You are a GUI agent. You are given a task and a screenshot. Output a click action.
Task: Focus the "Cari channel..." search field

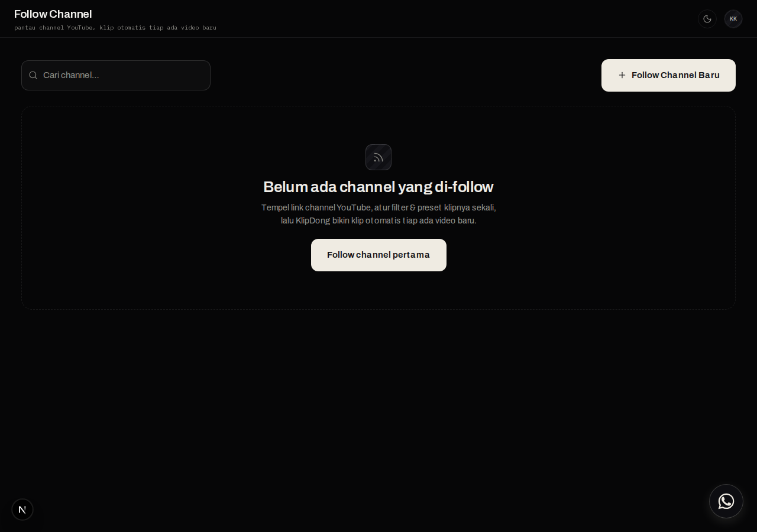point(116,75)
